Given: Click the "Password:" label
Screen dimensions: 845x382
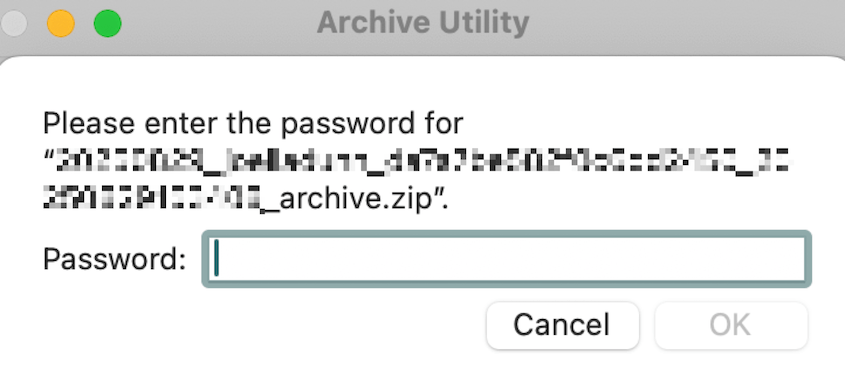Looking at the screenshot, I should click(114, 259).
